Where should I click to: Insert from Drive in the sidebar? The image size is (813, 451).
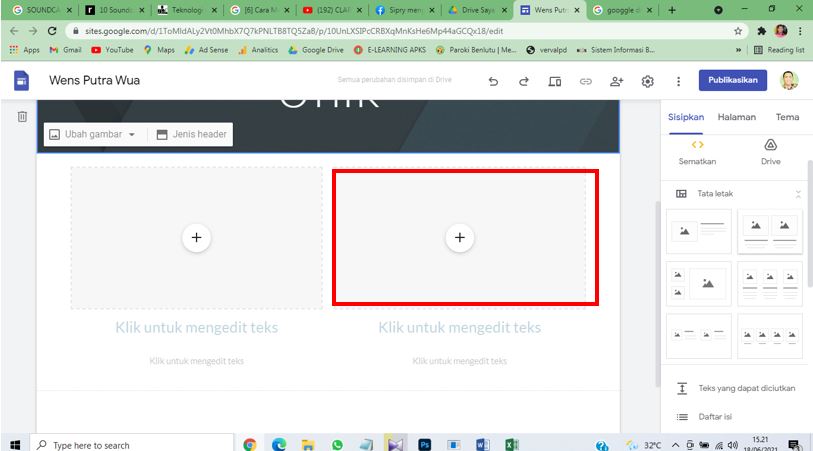[770, 151]
